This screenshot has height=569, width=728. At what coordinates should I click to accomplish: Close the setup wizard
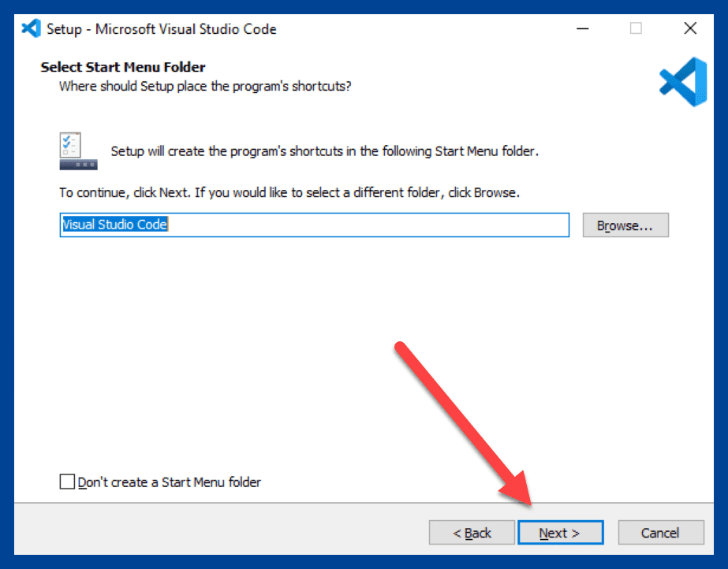pos(690,28)
